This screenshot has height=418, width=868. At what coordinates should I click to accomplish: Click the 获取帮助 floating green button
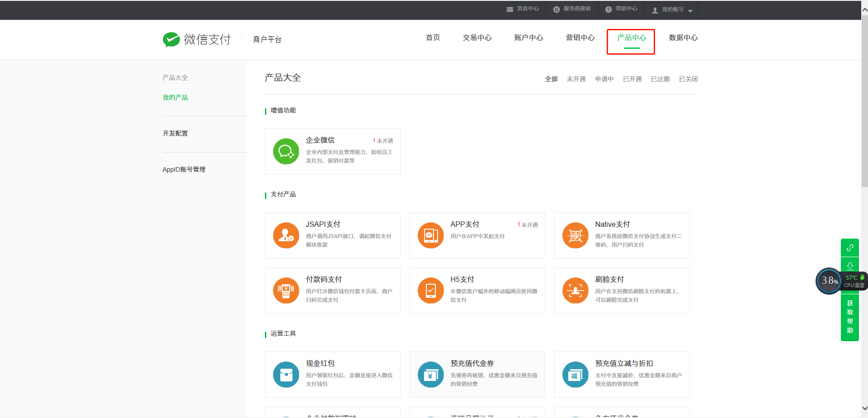point(849,317)
